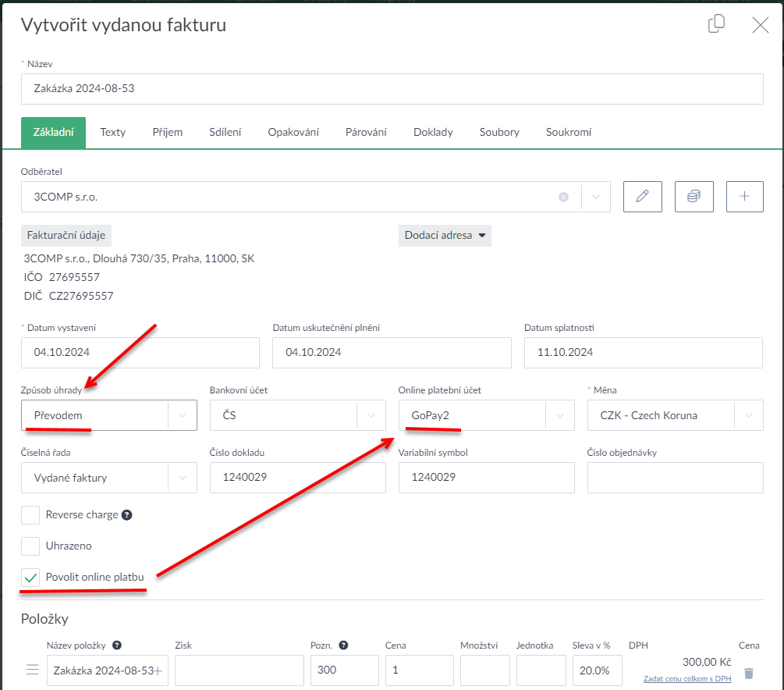The width and height of the screenshot is (784, 690).
Task: Click the Zadat cenu celkem s DPH link
Action: (687, 678)
